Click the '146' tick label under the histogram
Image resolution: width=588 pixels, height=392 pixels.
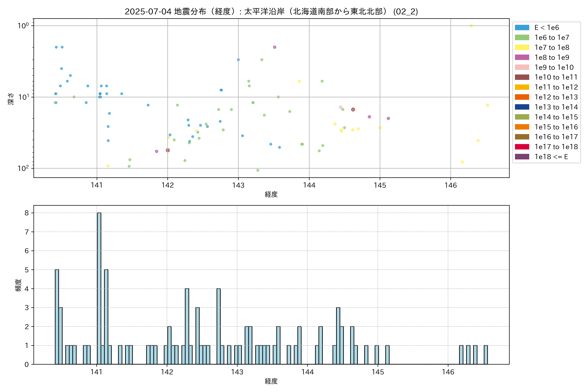point(448,372)
